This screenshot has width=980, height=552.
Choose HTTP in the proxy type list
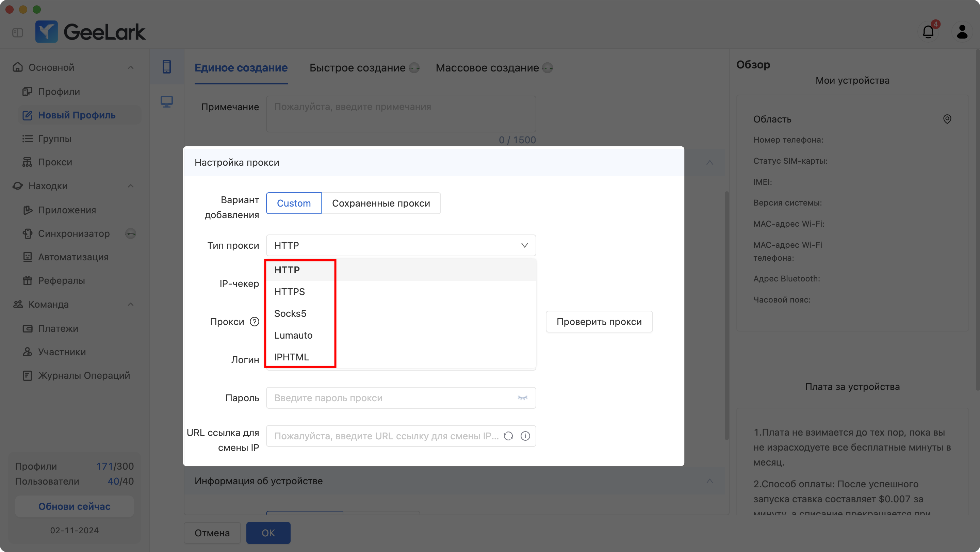point(401,270)
